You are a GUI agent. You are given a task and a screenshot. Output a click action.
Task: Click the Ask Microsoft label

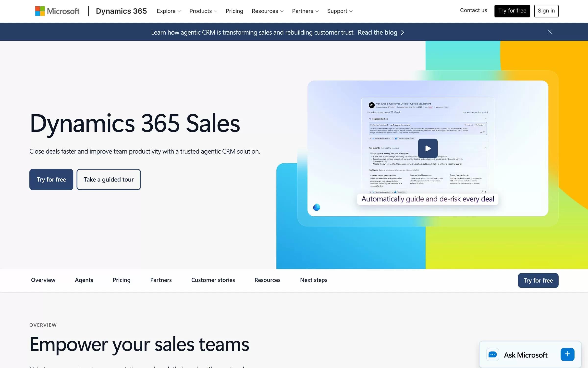526,355
